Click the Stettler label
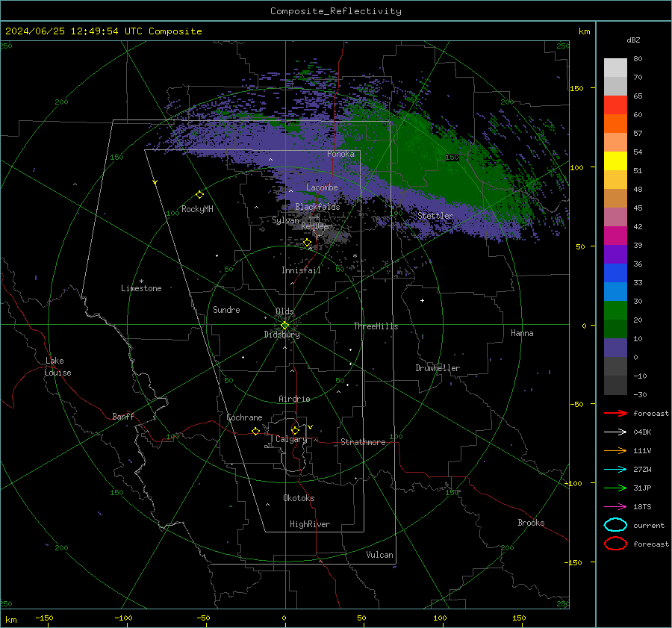This screenshot has height=628, width=672. pyautogui.click(x=435, y=216)
